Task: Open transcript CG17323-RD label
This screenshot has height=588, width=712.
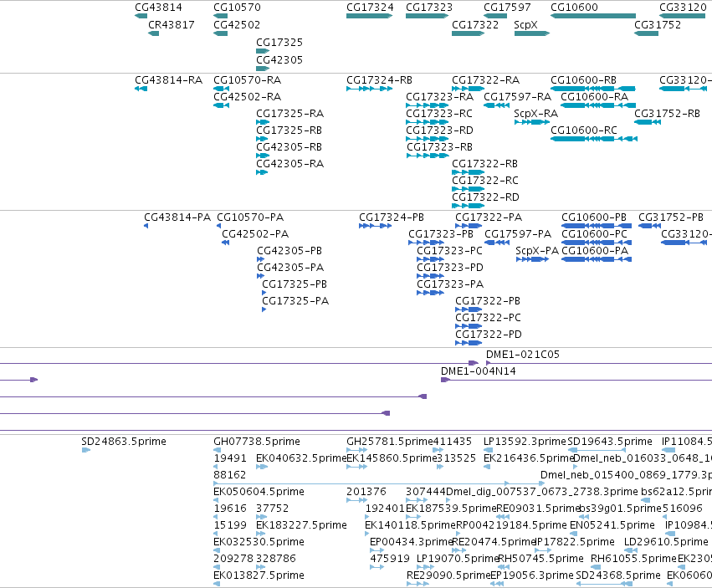Action: (439, 130)
